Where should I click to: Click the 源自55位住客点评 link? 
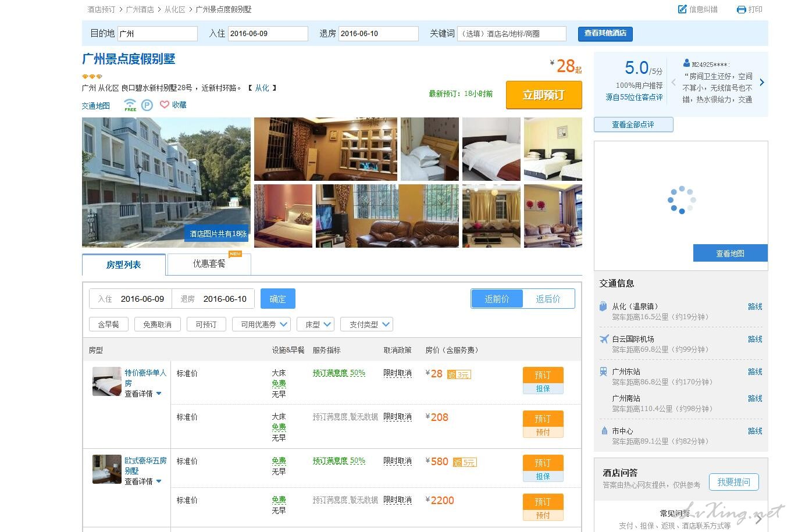[634, 97]
